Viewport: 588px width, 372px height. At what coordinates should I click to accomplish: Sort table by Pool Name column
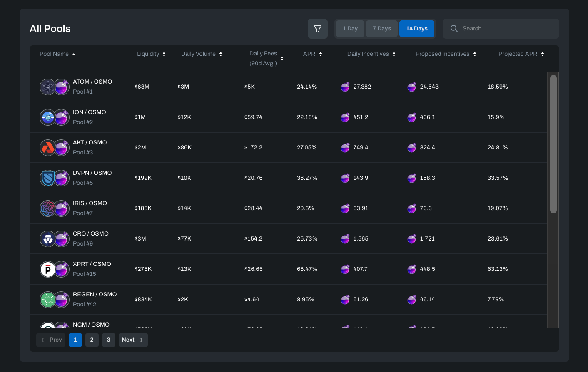click(57, 54)
